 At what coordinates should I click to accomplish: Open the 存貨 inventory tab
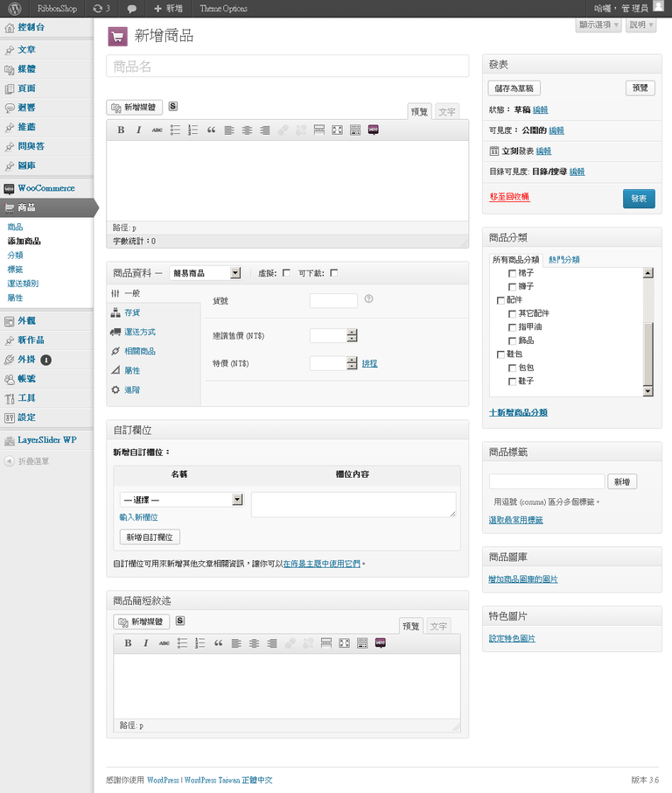coord(132,312)
